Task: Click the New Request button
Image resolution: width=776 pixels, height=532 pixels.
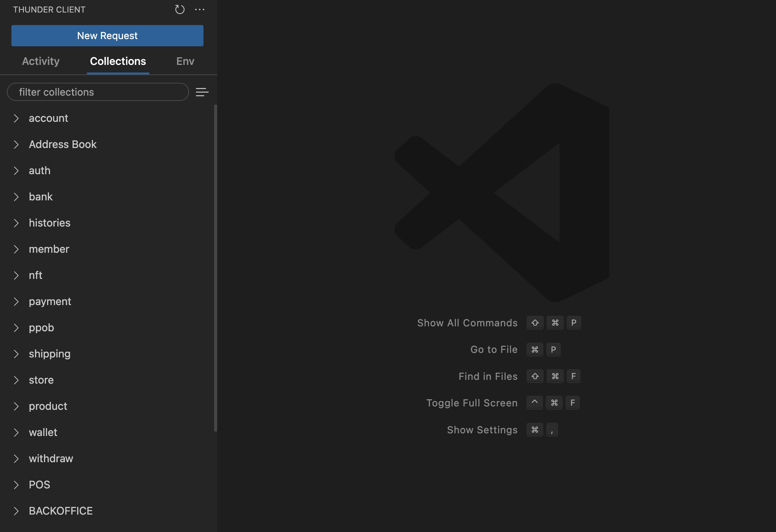Action: click(107, 36)
